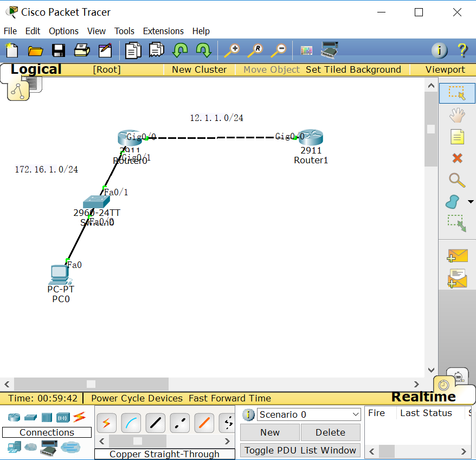Select the End Devices category
This screenshot has height=460, width=476.
point(14,447)
